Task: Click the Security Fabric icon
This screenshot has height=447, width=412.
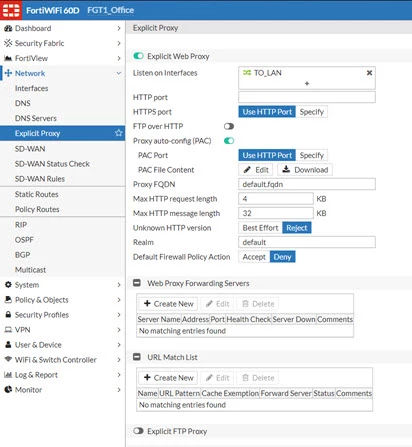Action: tap(8, 43)
